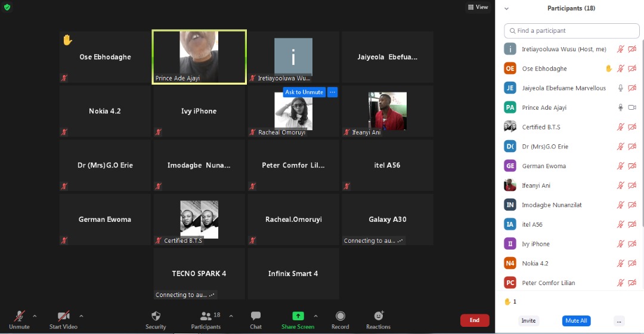Click muted mic icon for itel A56 in list
Screen dimensions: 644x334
point(621,224)
